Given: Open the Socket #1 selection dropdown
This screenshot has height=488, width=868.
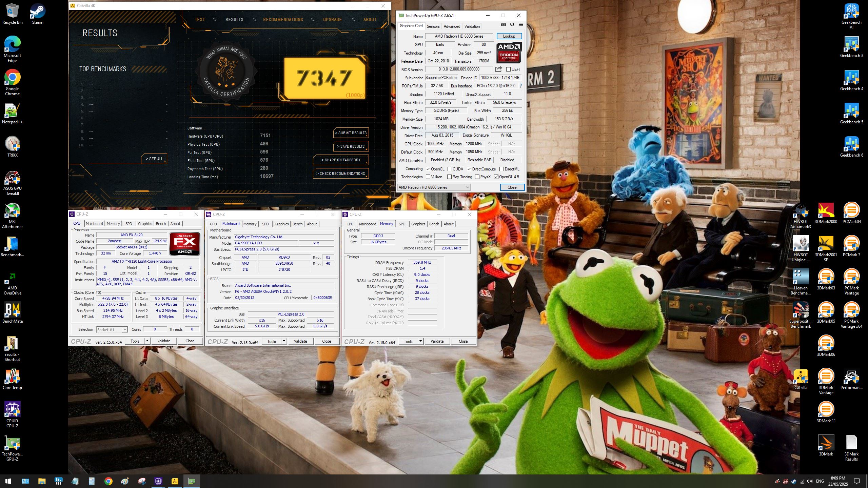Looking at the screenshot, I should click(112, 330).
